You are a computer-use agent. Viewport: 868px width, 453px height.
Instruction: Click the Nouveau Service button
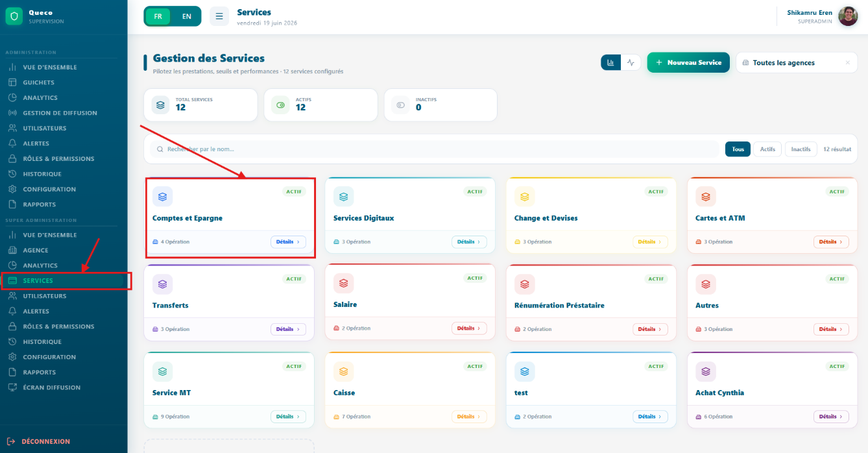(688, 62)
